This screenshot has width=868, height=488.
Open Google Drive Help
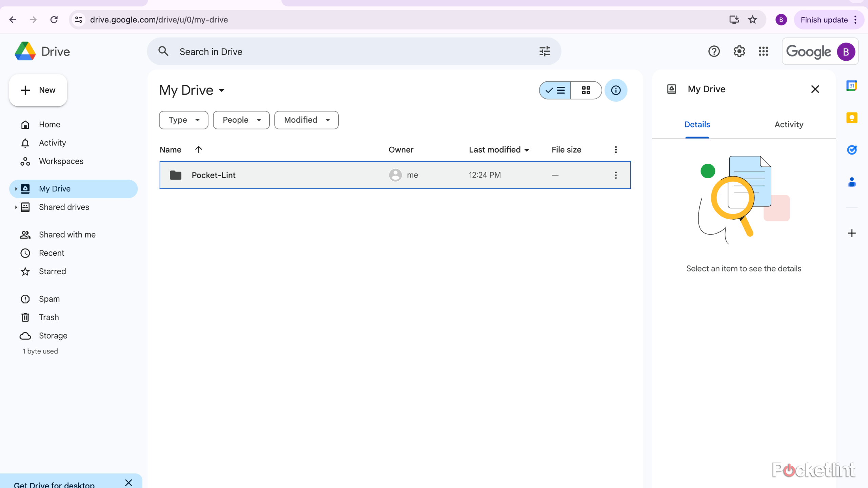click(714, 51)
